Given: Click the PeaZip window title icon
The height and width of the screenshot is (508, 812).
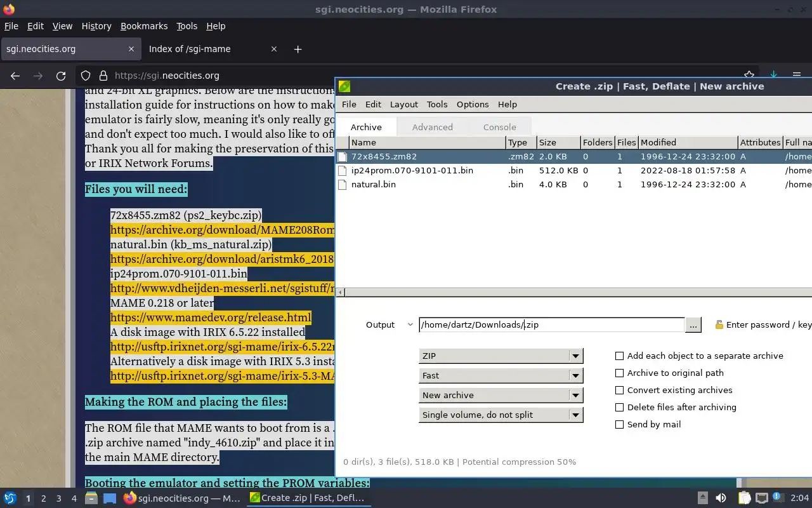Looking at the screenshot, I should (x=344, y=86).
